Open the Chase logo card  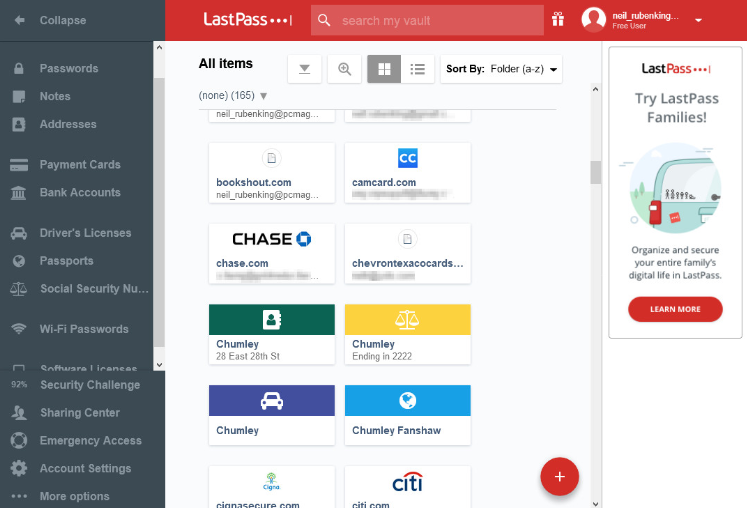pyautogui.click(x=272, y=254)
